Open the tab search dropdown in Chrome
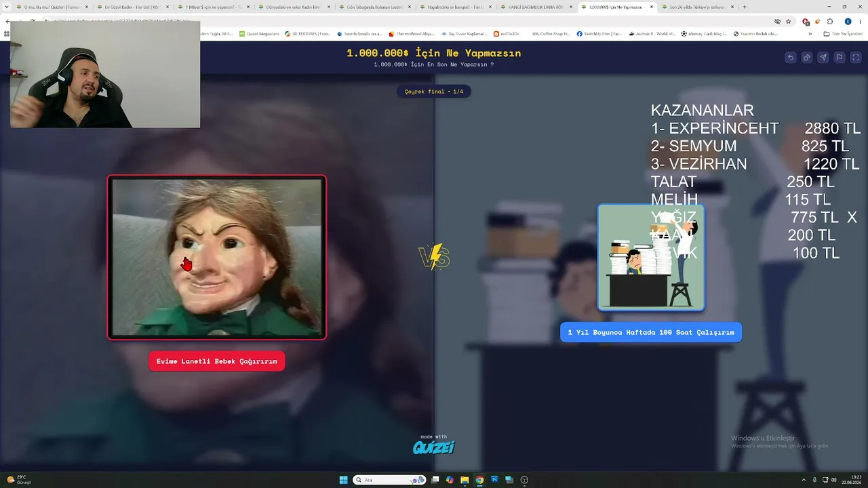The width and height of the screenshot is (868, 488). point(7,7)
